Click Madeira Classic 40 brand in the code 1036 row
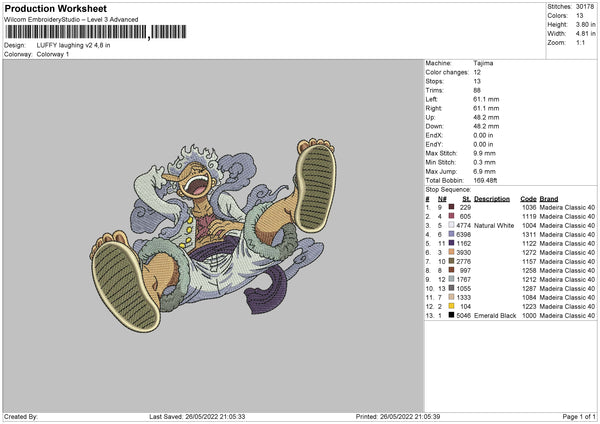 (567, 207)
